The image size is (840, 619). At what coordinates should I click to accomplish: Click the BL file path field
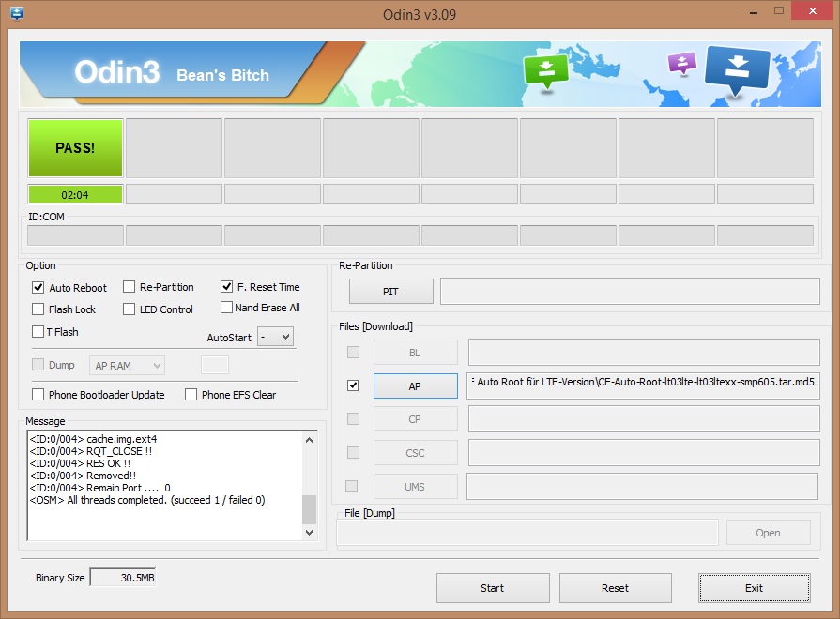(x=644, y=353)
